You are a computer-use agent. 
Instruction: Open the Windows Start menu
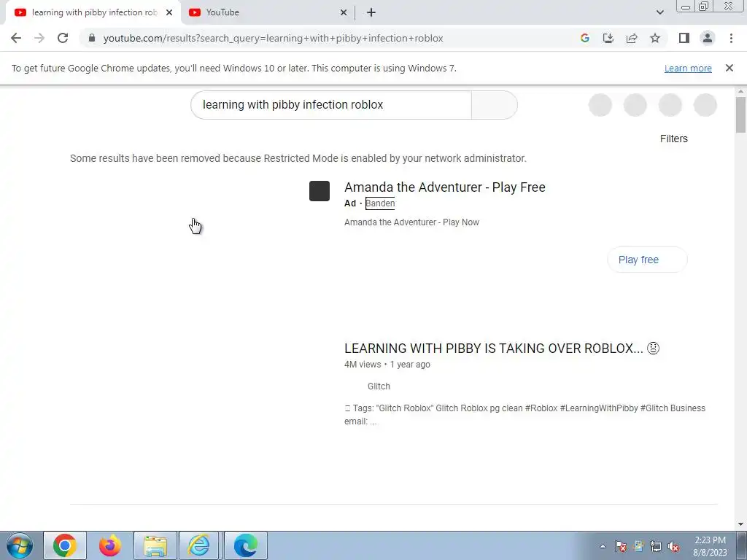point(20,545)
